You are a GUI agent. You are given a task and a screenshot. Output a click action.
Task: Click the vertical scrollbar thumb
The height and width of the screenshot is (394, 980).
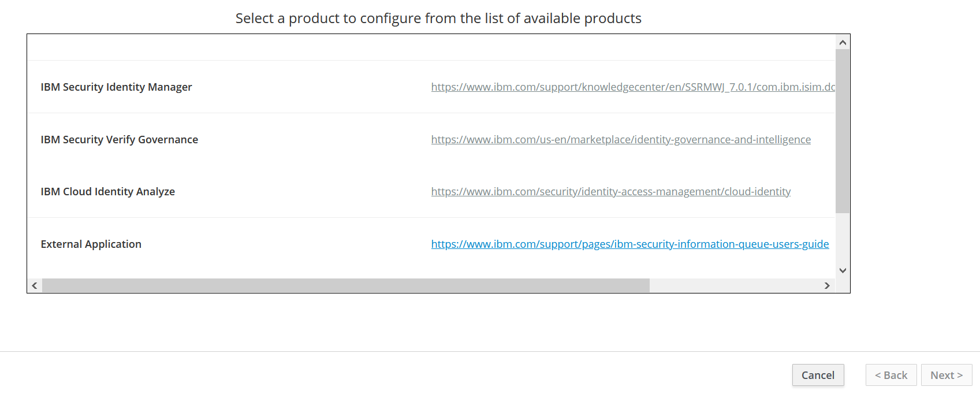(843, 131)
